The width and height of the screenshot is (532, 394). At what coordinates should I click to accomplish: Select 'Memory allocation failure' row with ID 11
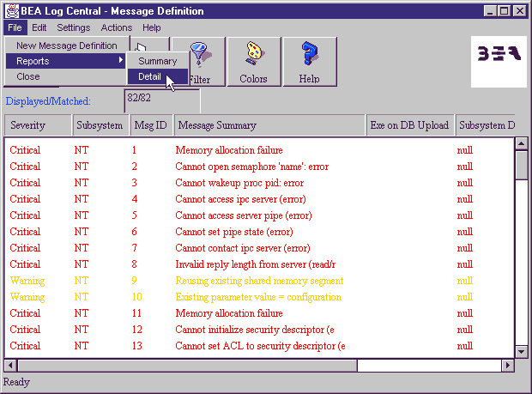tap(259, 313)
